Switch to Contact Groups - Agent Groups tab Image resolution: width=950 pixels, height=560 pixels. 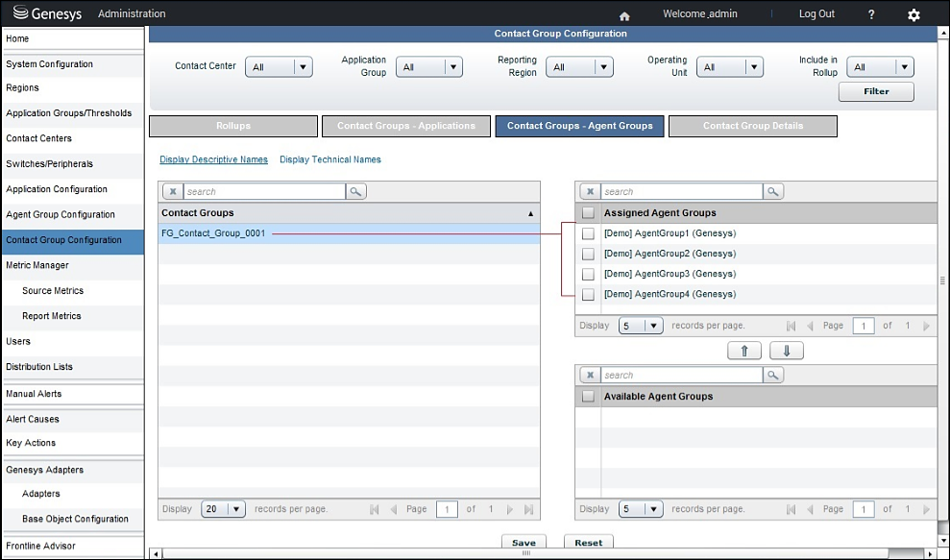click(x=580, y=126)
